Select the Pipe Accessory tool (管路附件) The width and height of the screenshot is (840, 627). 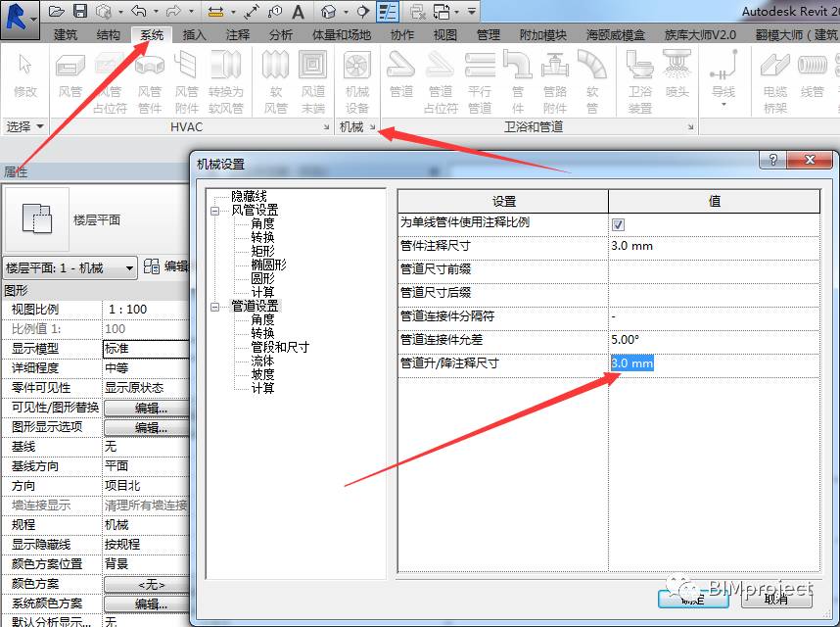pos(554,82)
